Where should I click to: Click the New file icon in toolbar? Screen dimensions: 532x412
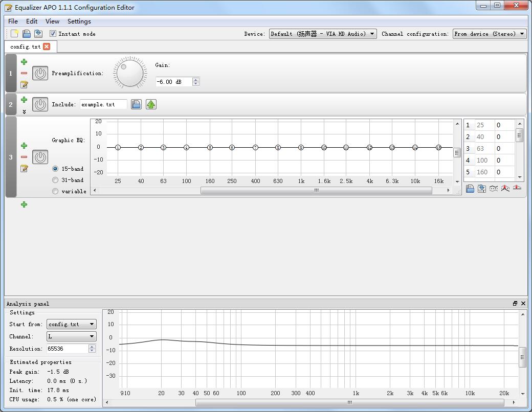[x=14, y=34]
